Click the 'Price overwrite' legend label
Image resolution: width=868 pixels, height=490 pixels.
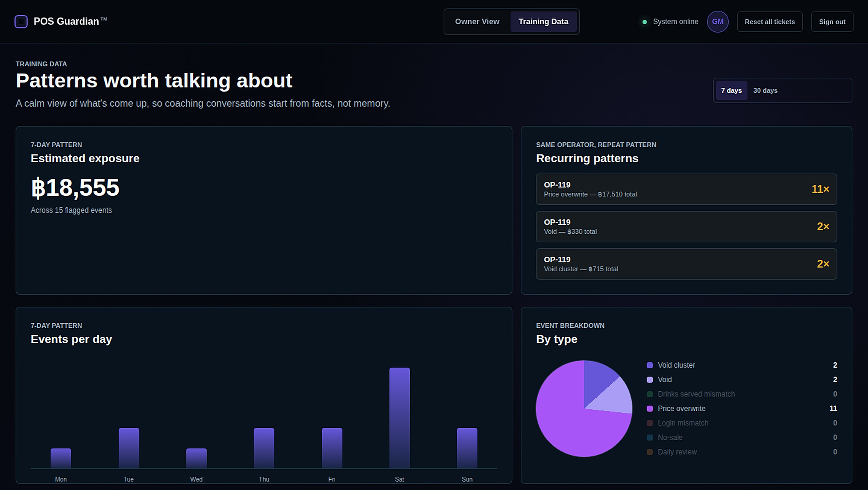pos(681,409)
